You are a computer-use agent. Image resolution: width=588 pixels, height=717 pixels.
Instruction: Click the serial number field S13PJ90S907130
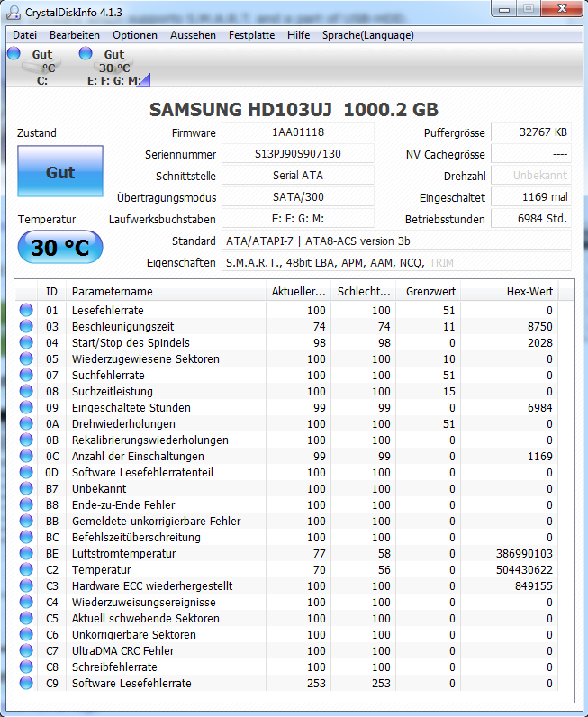point(298,154)
